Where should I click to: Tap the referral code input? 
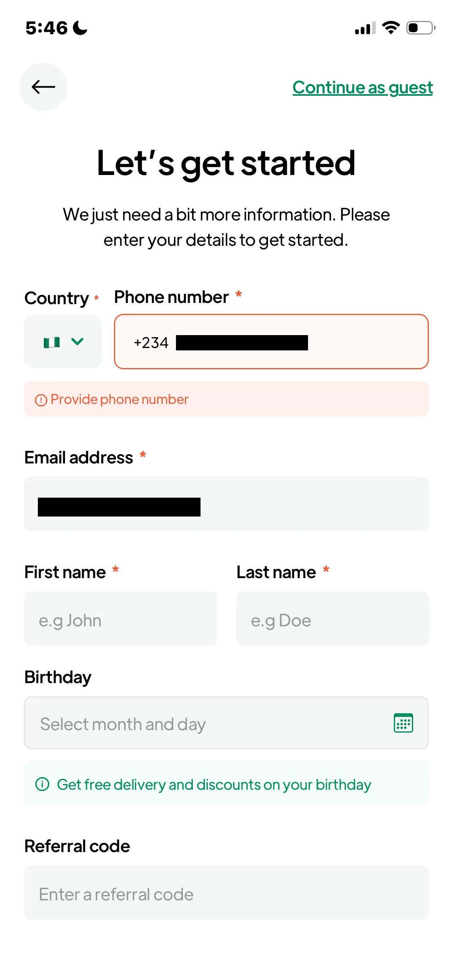[226, 892]
